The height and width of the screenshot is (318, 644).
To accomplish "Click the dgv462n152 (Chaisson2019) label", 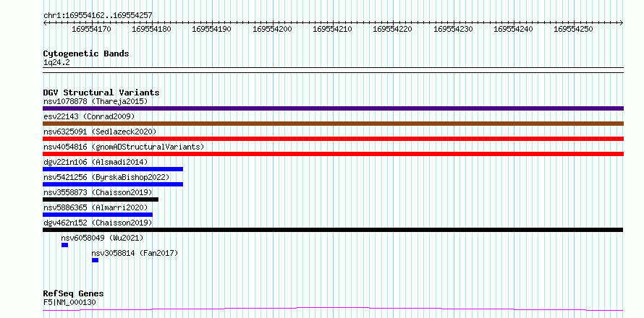I will 98,223.
